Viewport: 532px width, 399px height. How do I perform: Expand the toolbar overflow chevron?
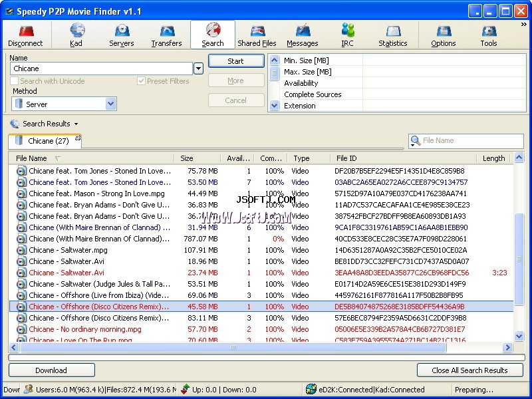tap(524, 25)
